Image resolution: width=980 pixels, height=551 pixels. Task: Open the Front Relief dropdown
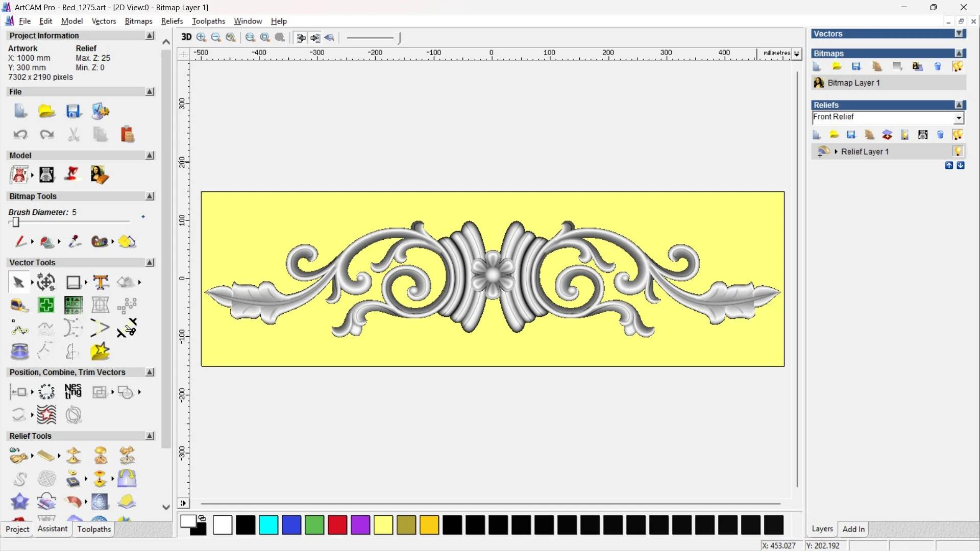click(x=959, y=118)
